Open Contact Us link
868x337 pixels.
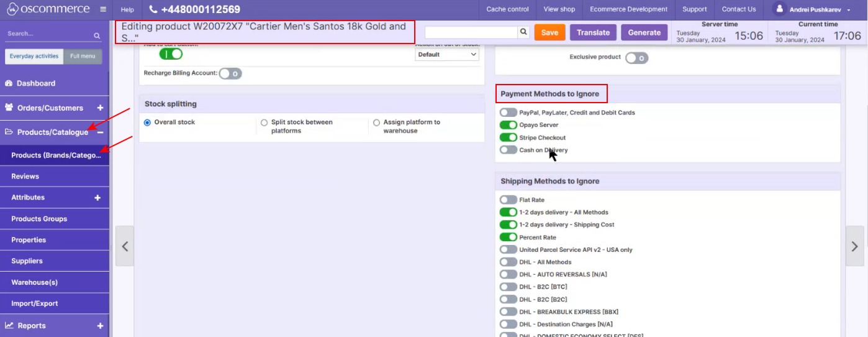click(x=739, y=9)
